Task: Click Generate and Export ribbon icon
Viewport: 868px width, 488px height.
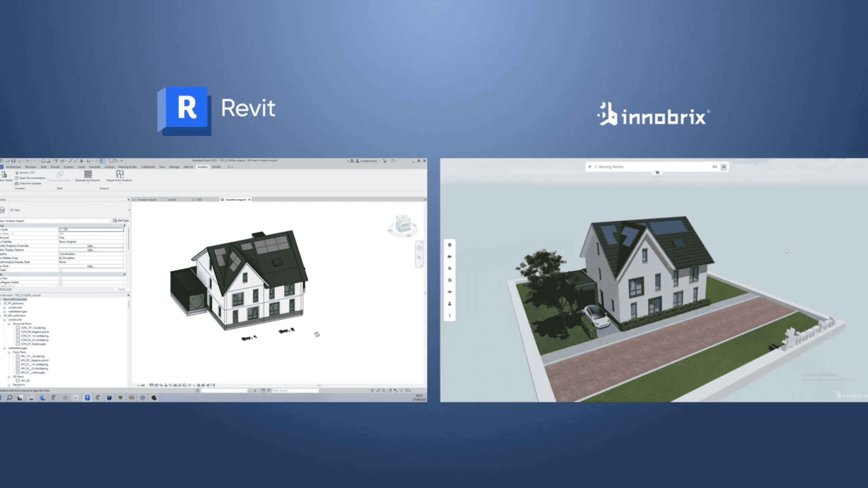Action: 88,174
